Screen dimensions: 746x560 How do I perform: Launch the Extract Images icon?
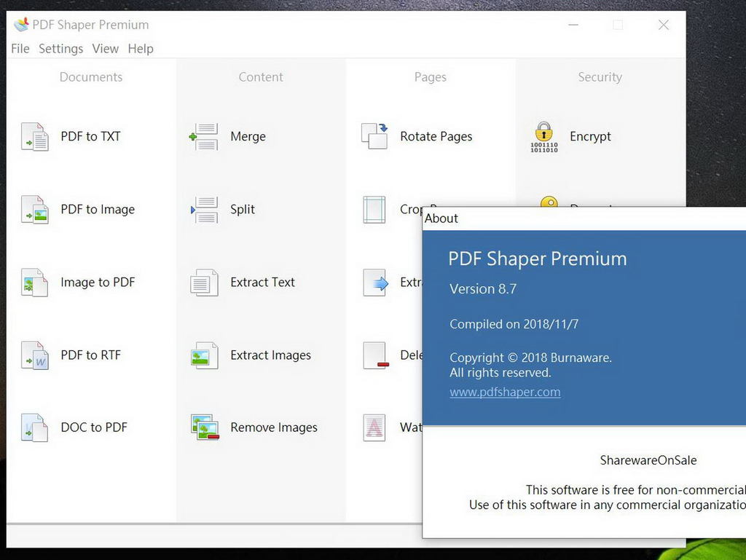pos(204,355)
